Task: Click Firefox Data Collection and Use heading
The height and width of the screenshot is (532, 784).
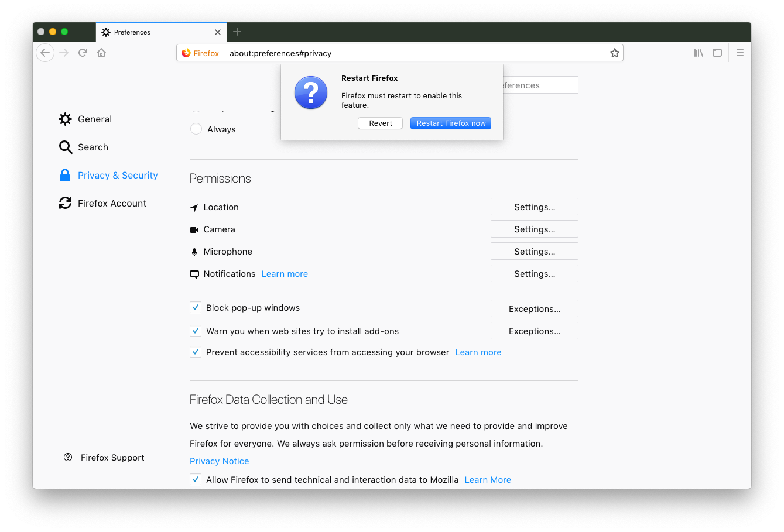Action: (269, 400)
